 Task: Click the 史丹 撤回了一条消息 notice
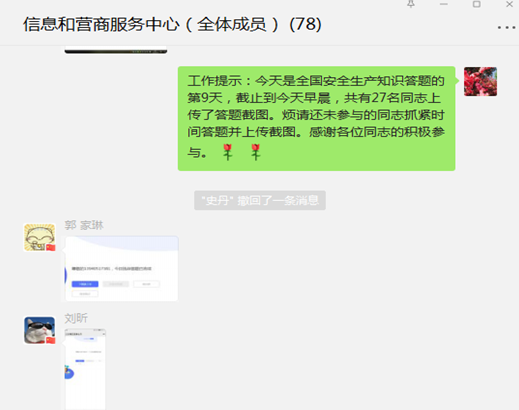pyautogui.click(x=260, y=200)
